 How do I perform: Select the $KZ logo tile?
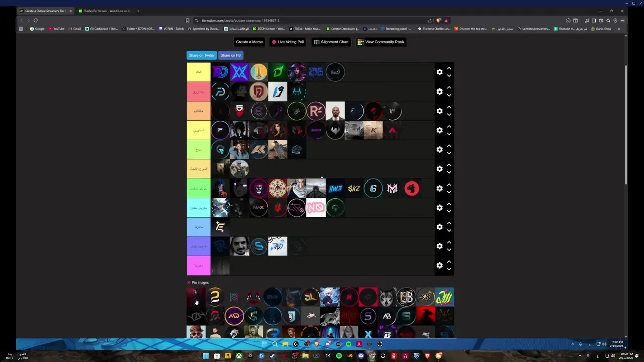coord(354,189)
